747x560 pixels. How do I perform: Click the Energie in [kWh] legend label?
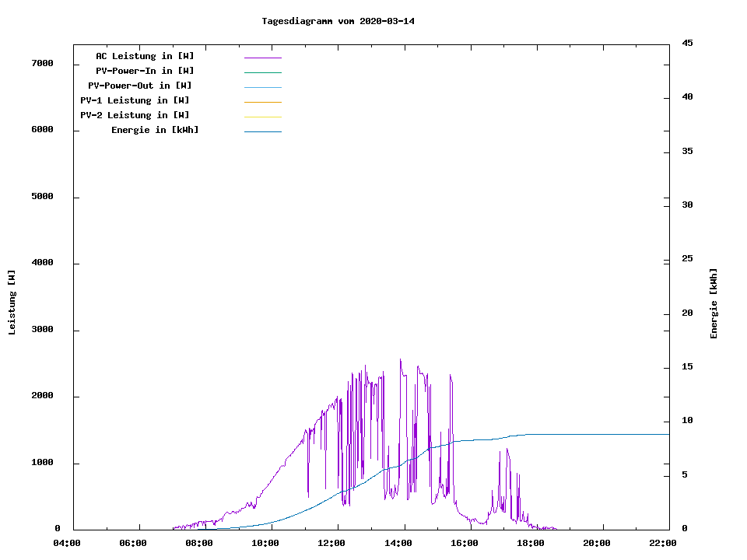(x=155, y=130)
